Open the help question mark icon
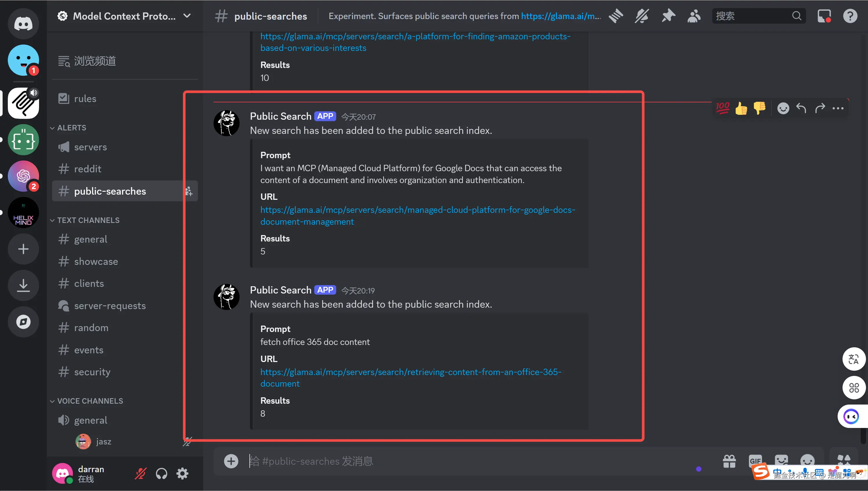Screen dimensions: 868x491 click(850, 16)
